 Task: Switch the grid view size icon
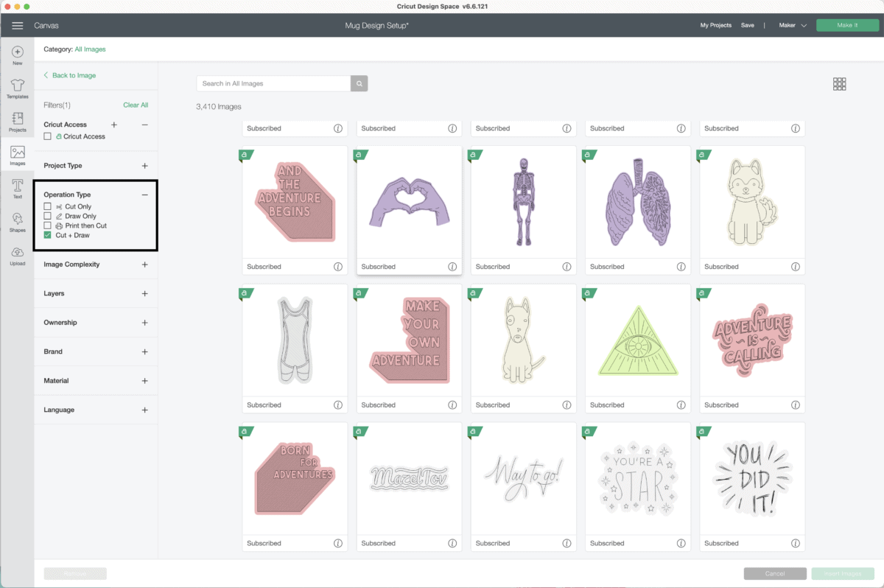[x=839, y=84]
